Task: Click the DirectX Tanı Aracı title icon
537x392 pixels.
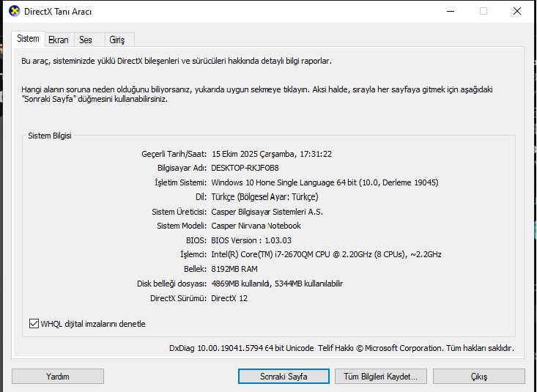Action: [15, 11]
